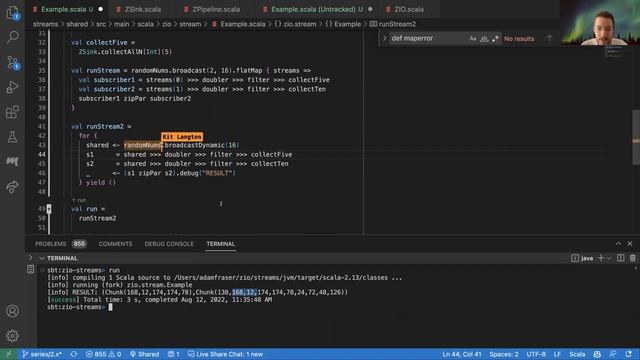Open Live Share Chat: 1 new

coord(225,354)
